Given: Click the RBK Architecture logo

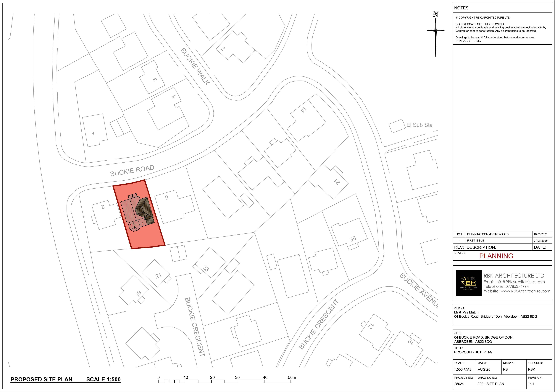Looking at the screenshot, I should click(468, 283).
